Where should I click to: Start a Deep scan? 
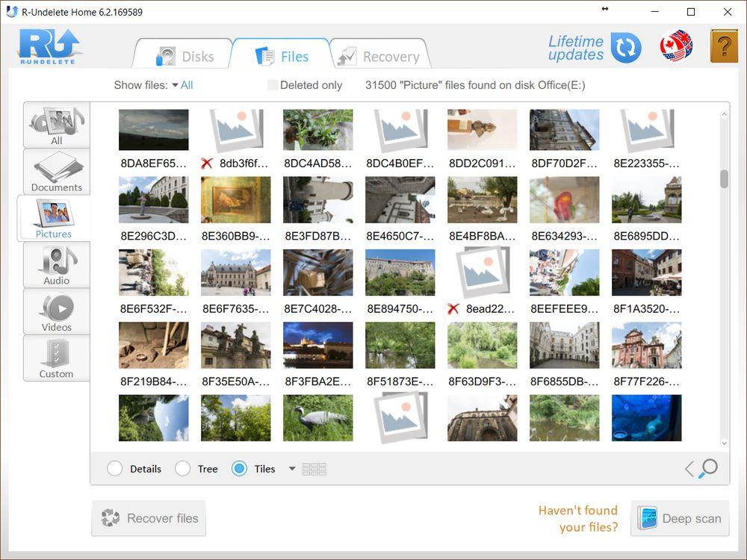point(680,518)
